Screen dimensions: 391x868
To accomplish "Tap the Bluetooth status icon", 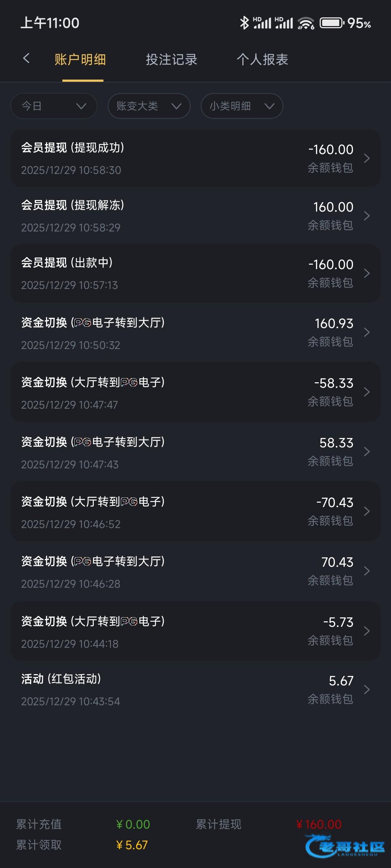I will click(244, 23).
